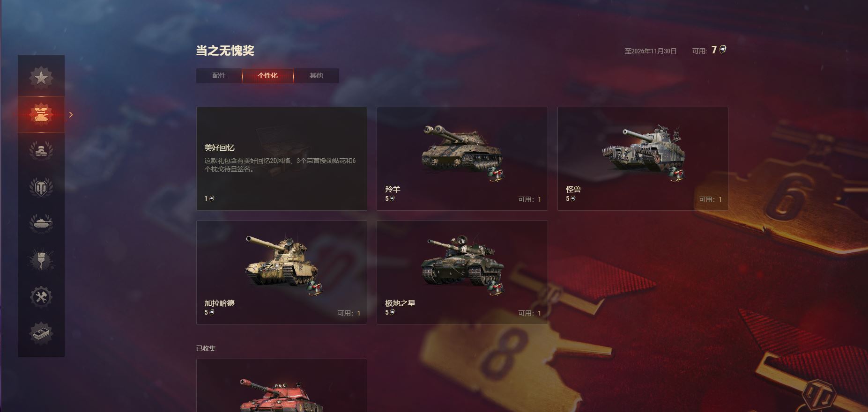Open the collected red tank style card
This screenshot has height=412, width=868.
[x=282, y=385]
